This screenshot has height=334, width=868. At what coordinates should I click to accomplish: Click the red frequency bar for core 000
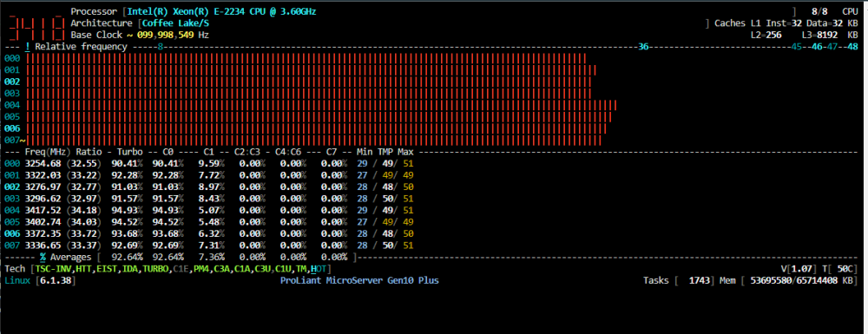(306, 58)
